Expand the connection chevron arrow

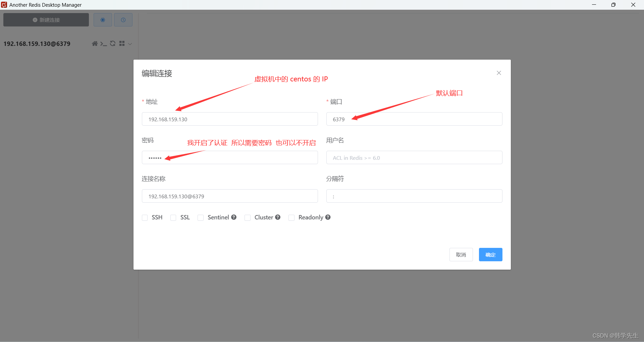pos(130,44)
